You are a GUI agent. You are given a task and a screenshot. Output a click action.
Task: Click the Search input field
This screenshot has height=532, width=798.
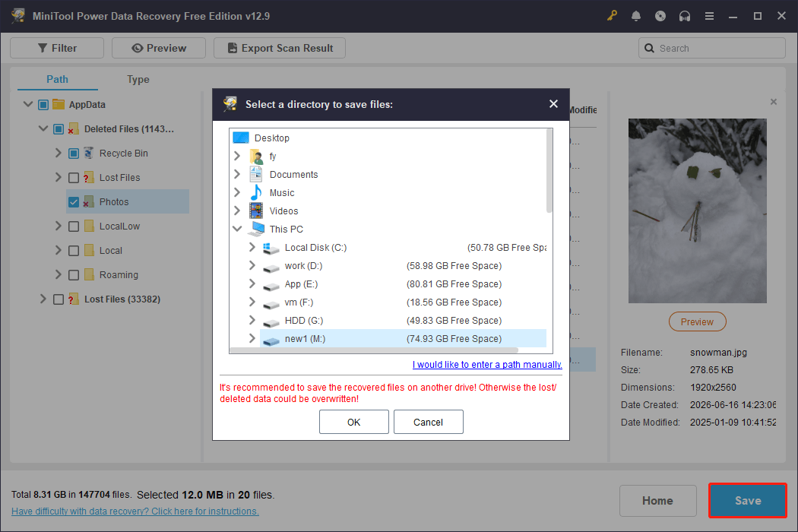coord(712,48)
